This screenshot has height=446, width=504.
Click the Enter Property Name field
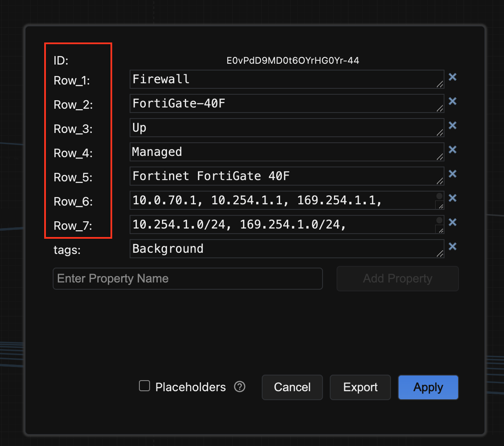tap(187, 279)
